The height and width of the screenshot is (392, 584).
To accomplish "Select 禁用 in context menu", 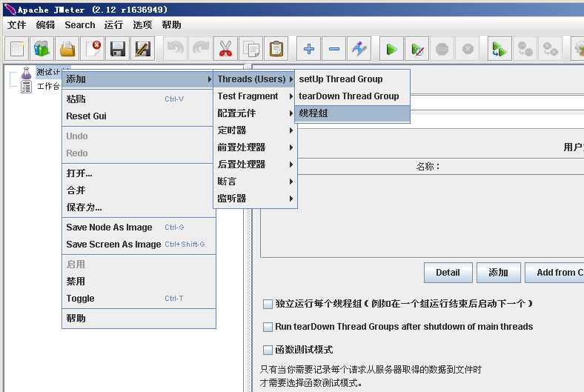I will (x=139, y=282).
